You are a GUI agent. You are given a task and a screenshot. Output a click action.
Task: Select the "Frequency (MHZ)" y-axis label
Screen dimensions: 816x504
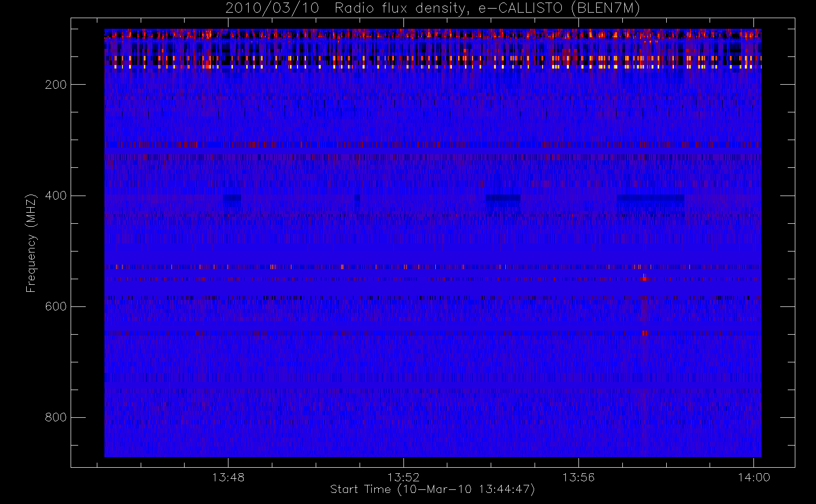[x=31, y=243]
